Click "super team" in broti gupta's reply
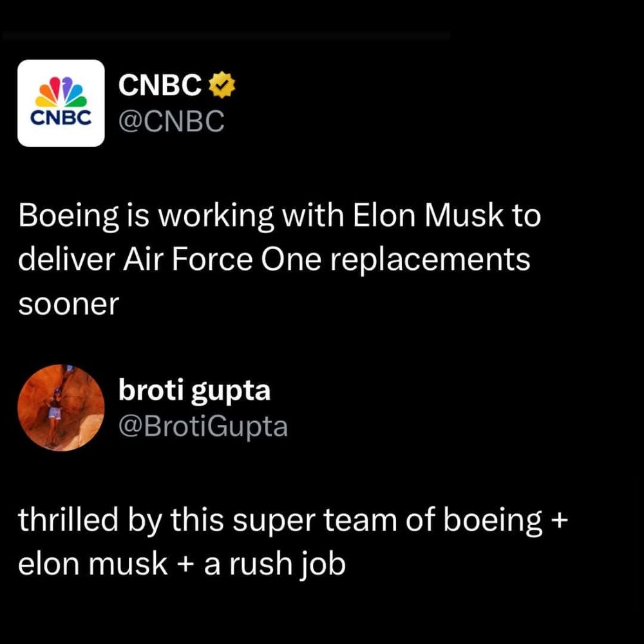This screenshot has width=644, height=644. 283,520
